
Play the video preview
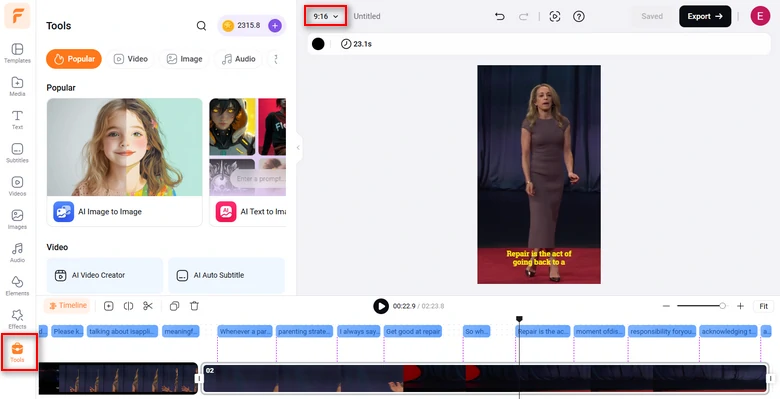[381, 306]
